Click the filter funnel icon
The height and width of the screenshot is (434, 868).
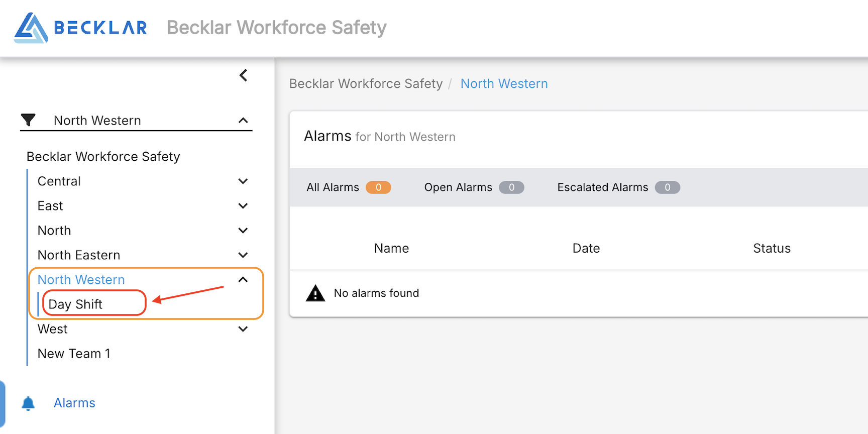pos(28,120)
